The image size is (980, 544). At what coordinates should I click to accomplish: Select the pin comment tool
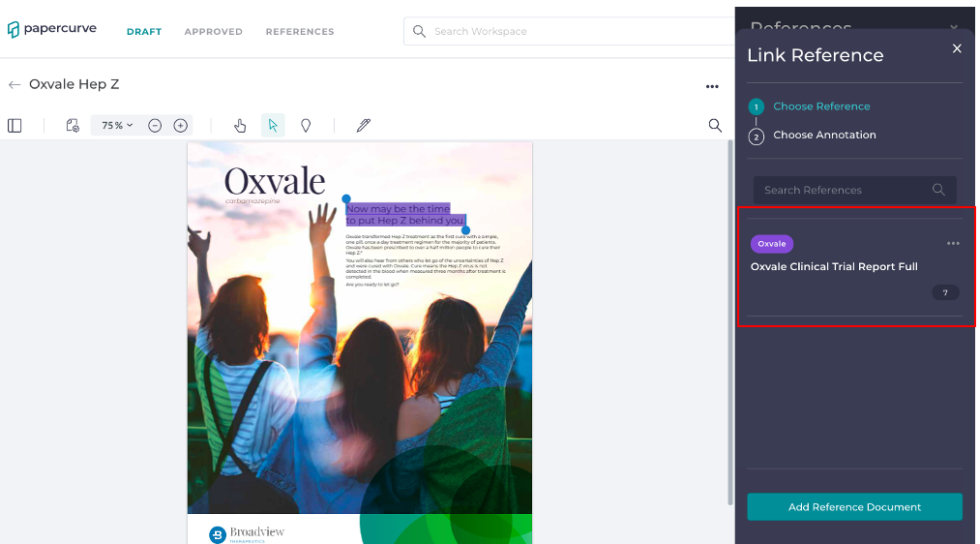[x=306, y=126]
